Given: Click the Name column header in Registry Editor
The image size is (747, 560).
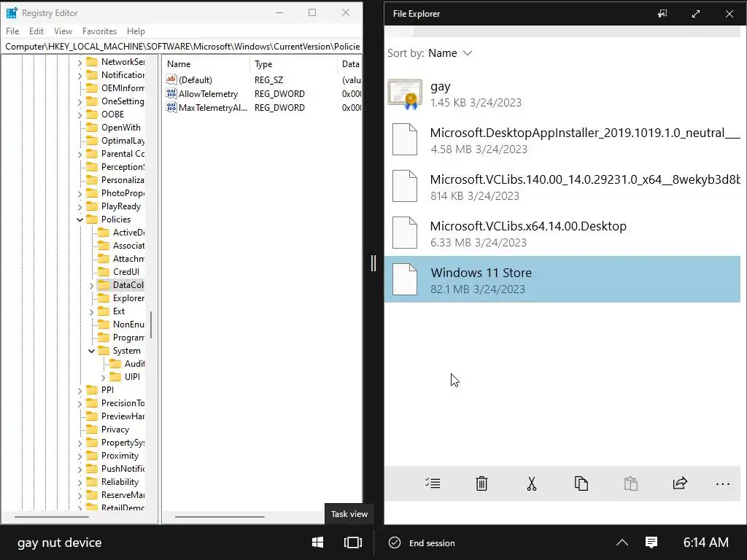Looking at the screenshot, I should point(206,64).
